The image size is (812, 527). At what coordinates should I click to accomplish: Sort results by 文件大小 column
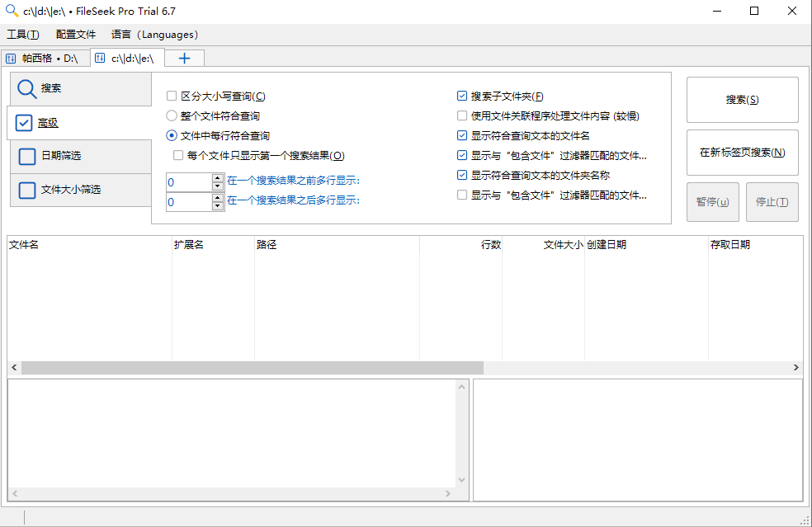pos(543,245)
